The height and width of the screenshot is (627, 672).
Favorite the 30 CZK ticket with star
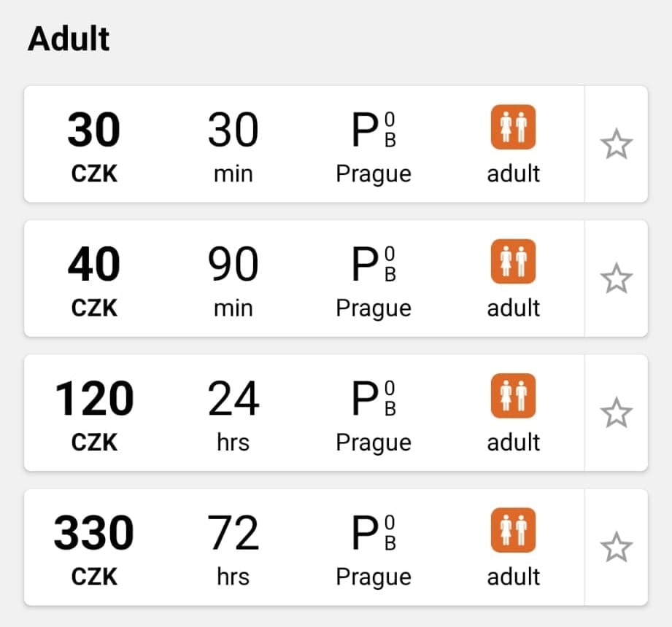(617, 144)
